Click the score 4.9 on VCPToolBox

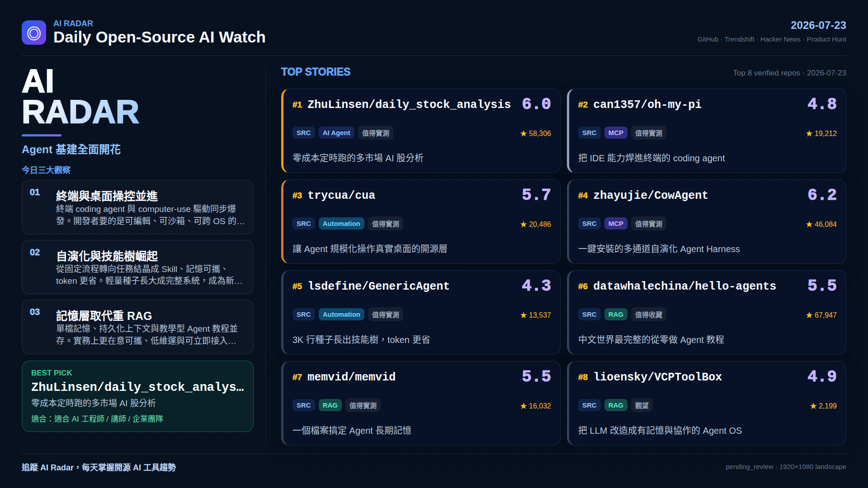click(x=822, y=377)
